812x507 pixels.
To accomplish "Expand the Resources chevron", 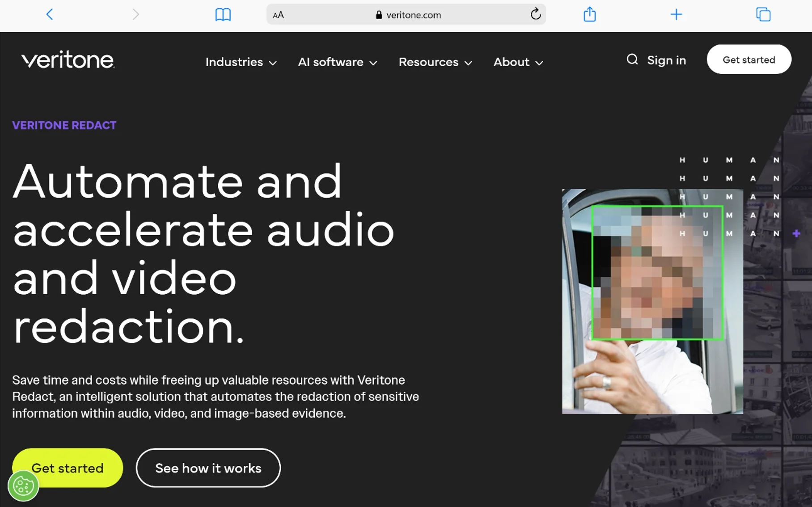I will point(468,63).
